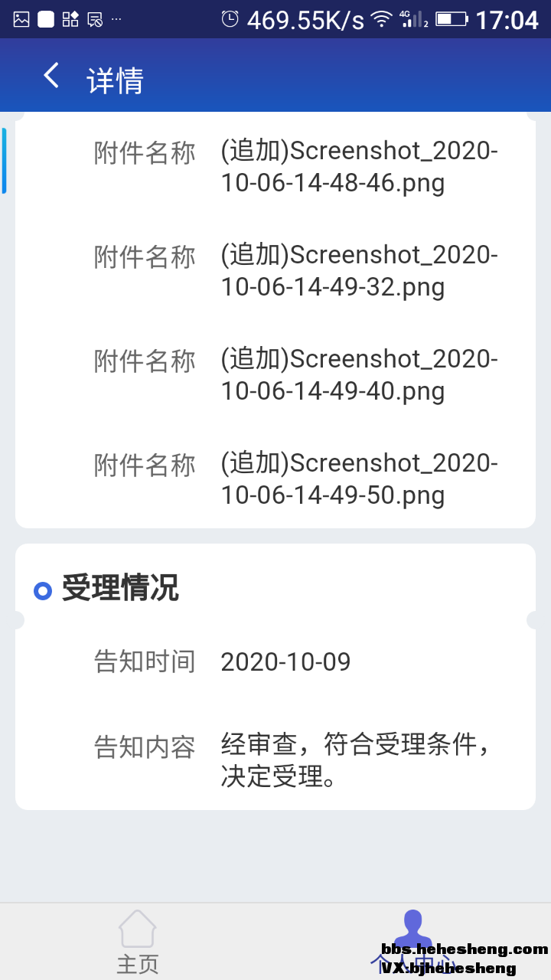
Task: Tap the blue scroll indicator bar
Action: [x=4, y=161]
